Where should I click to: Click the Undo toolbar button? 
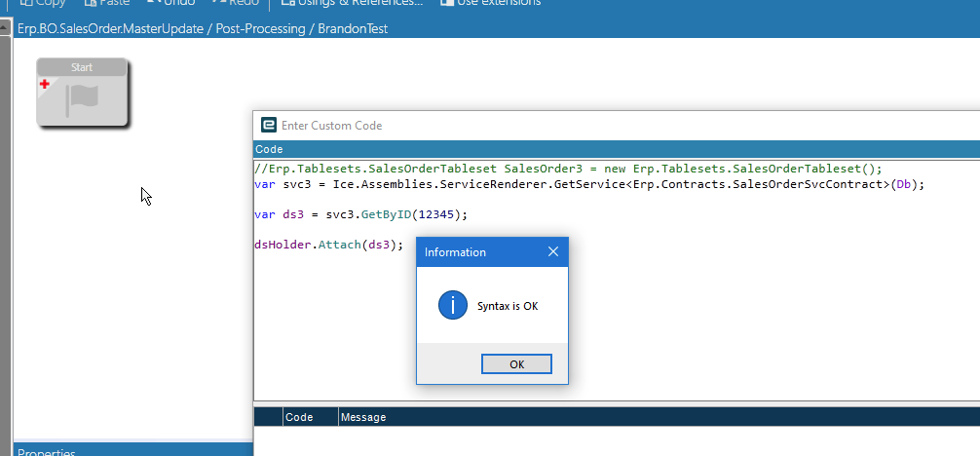tap(171, 3)
